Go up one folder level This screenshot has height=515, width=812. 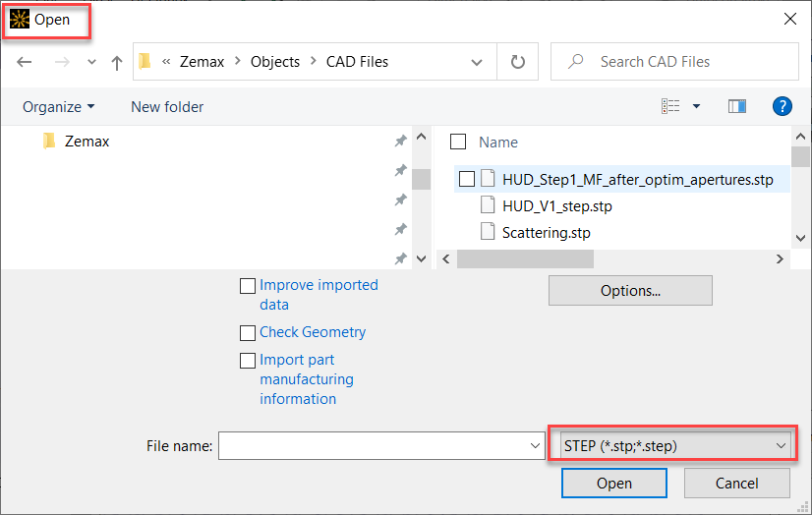coord(117,63)
